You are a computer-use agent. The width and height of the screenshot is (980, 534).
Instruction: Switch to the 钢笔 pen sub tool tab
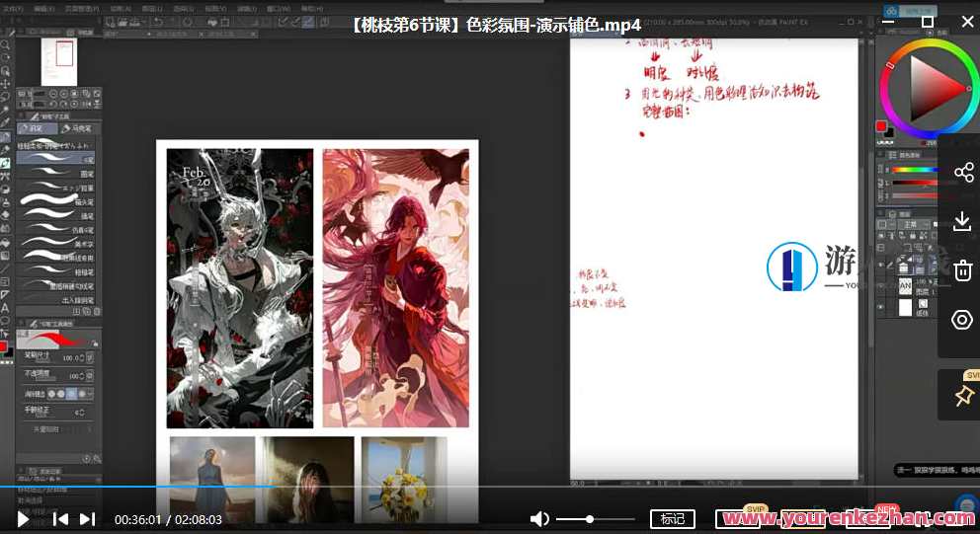37,128
